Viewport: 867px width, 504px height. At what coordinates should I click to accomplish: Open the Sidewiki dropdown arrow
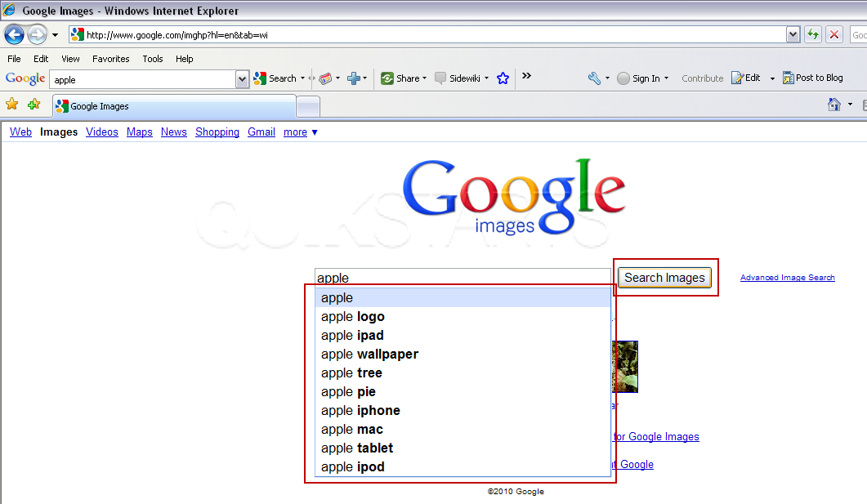486,78
